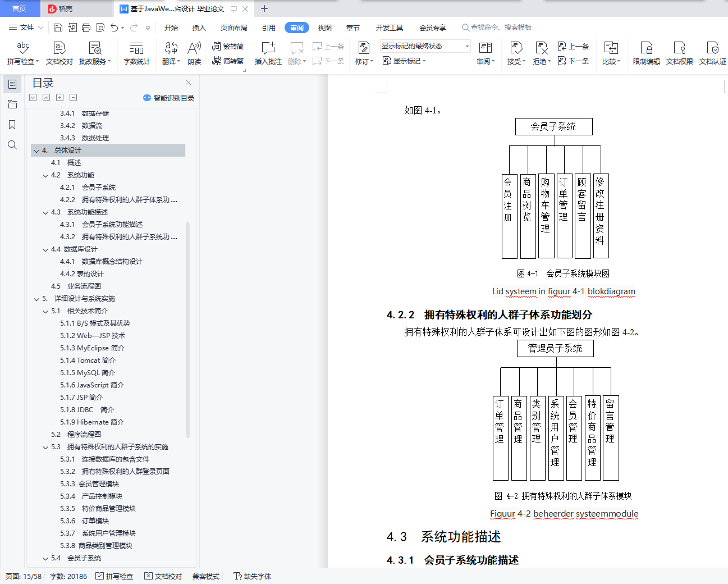Click 缺失字体 in status bar
The image size is (728, 584).
[253, 576]
